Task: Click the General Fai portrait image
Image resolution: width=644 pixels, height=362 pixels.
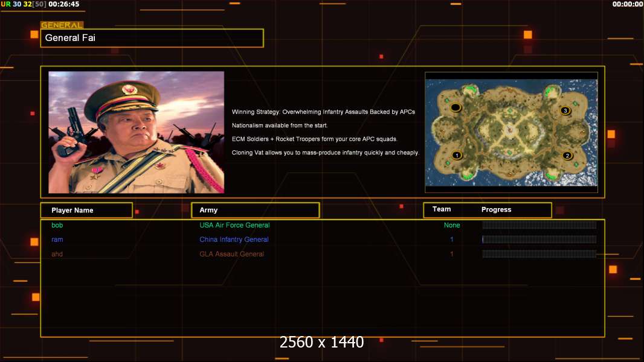Action: (137, 132)
